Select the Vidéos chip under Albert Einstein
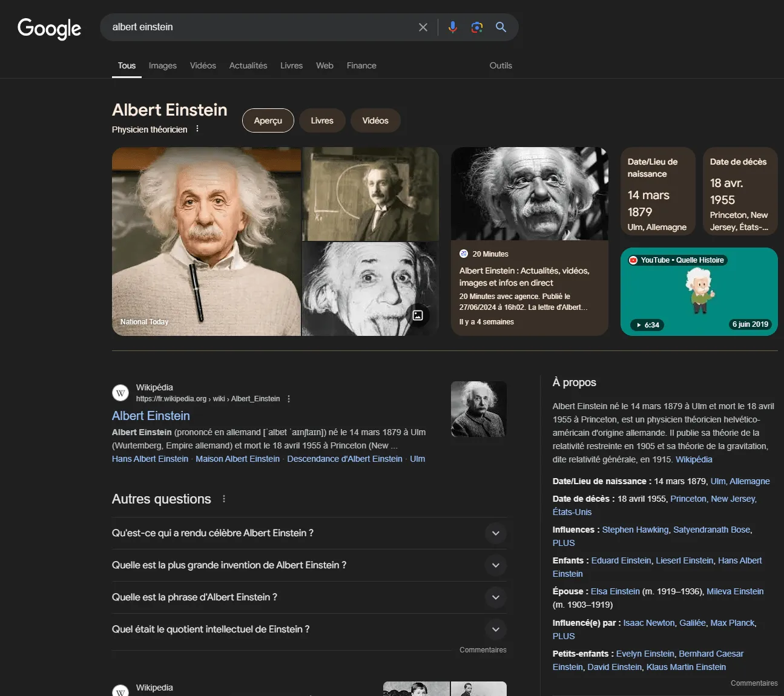The height and width of the screenshot is (696, 784). click(x=375, y=120)
